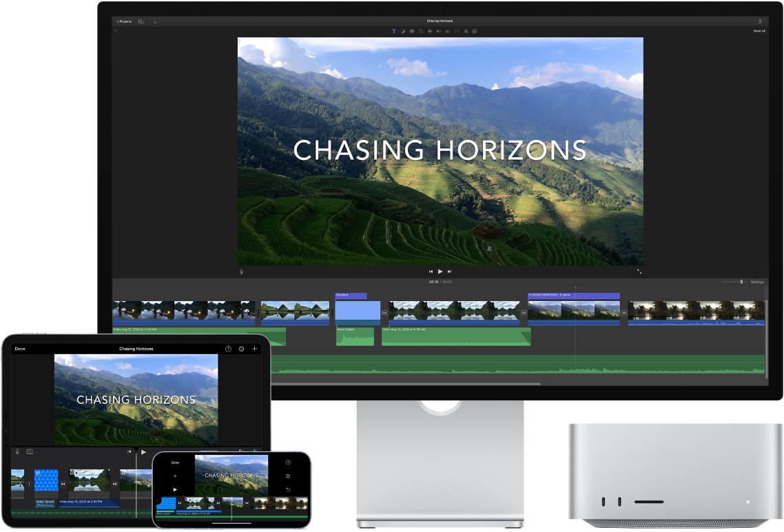The image size is (784, 532).
Task: Adjust the timeline zoom slider
Action: [743, 282]
